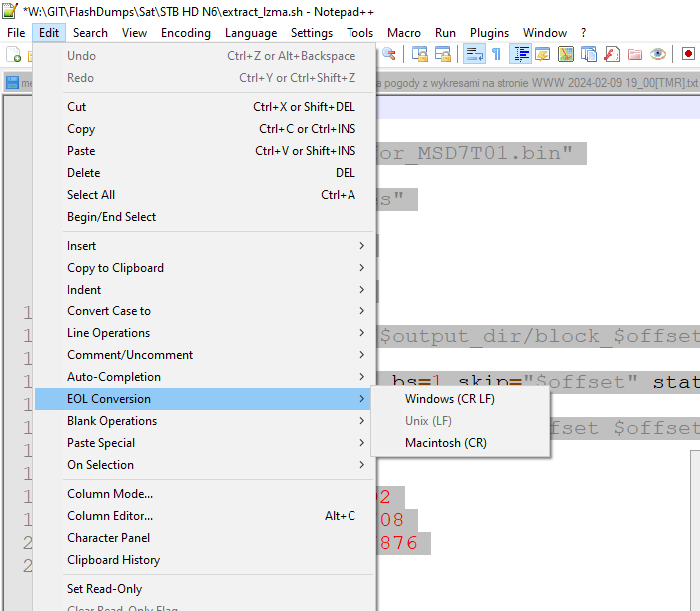Toggle the Word Wrap toolbar button
Viewport: 700px width, 611px height.
tap(474, 54)
